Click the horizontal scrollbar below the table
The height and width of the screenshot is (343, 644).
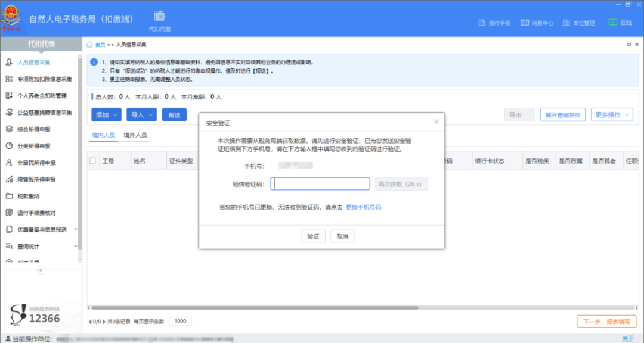tap(358, 308)
